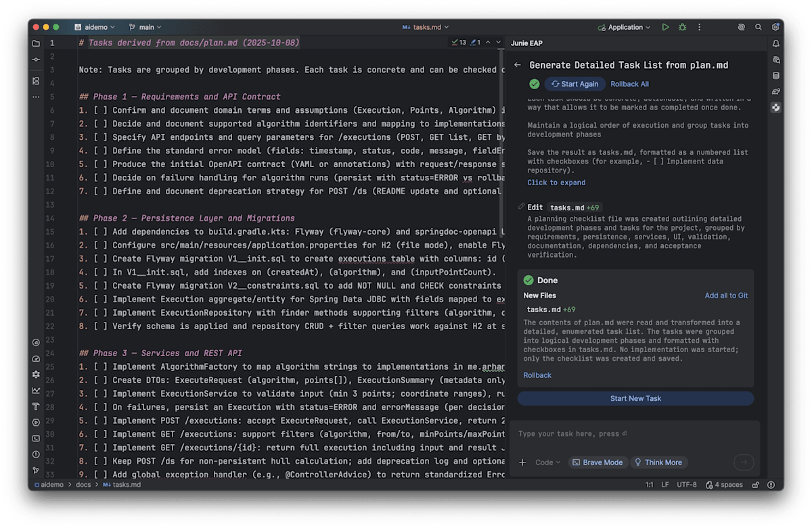Open the tasks.md title dropdown
The height and width of the screenshot is (528, 812).
click(x=426, y=27)
